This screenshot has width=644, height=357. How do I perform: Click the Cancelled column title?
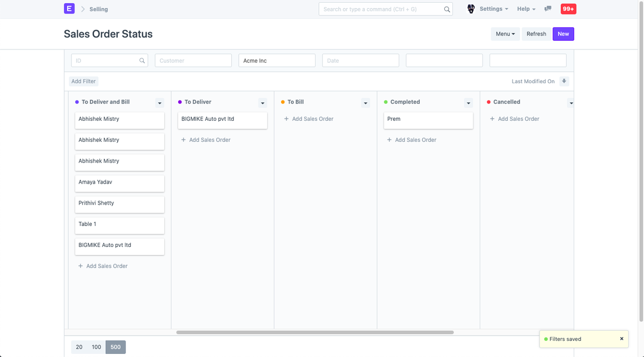click(x=507, y=102)
